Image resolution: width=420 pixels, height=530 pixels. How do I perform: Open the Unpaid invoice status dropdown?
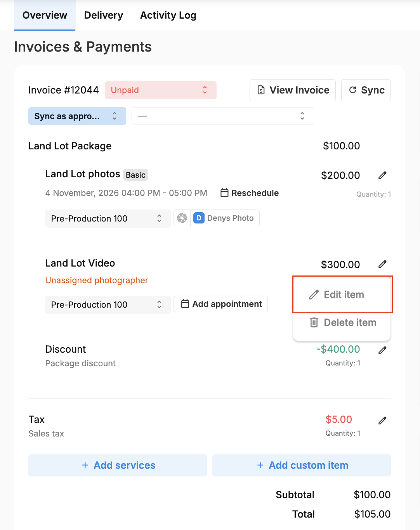[161, 90]
